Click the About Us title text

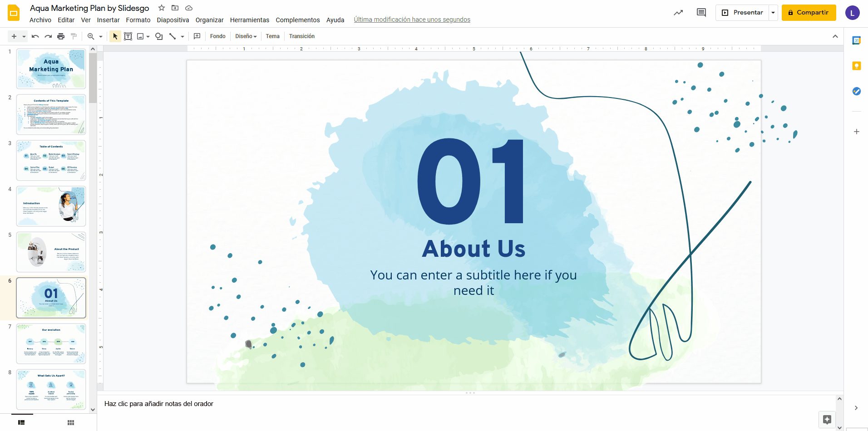tap(473, 249)
